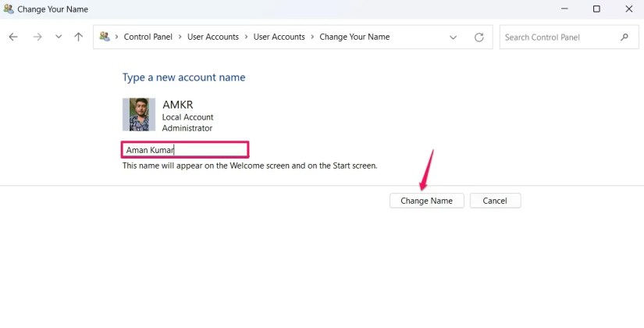
Task: Click the search magnifier icon
Action: (624, 37)
